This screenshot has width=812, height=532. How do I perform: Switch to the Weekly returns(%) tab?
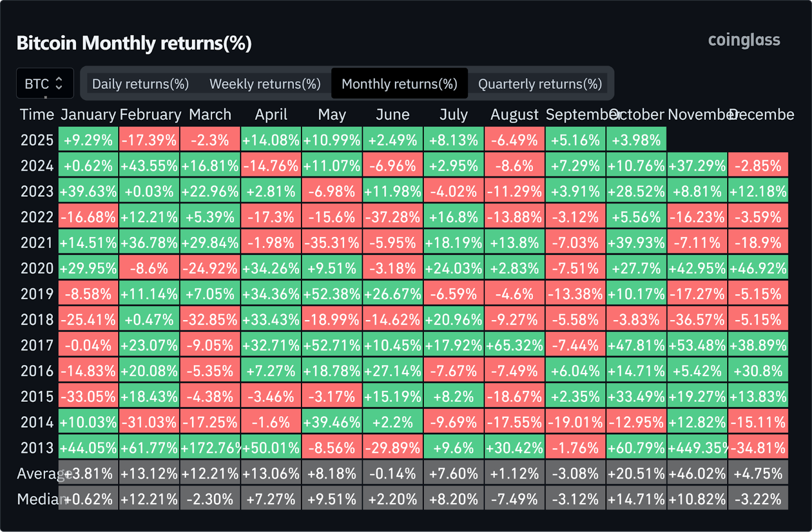click(x=265, y=84)
